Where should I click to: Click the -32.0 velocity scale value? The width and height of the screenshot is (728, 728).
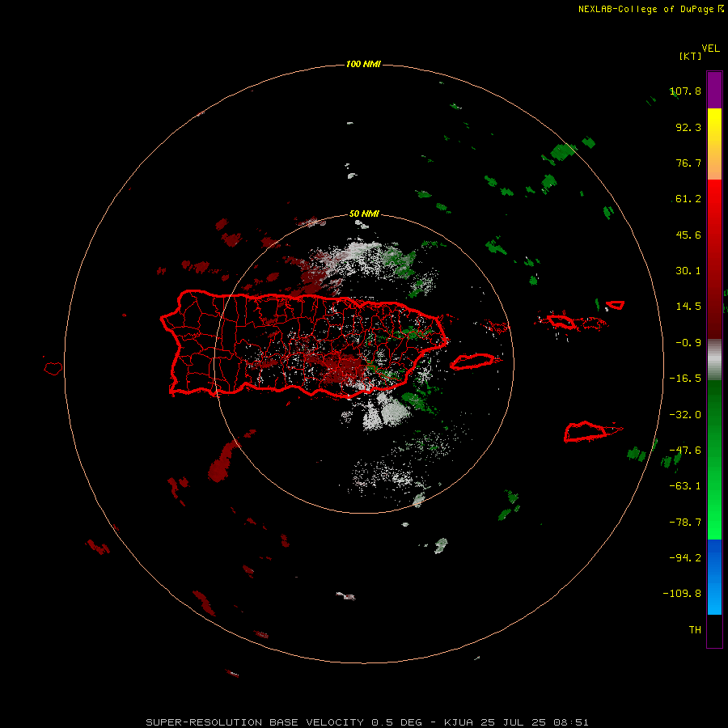[685, 415]
